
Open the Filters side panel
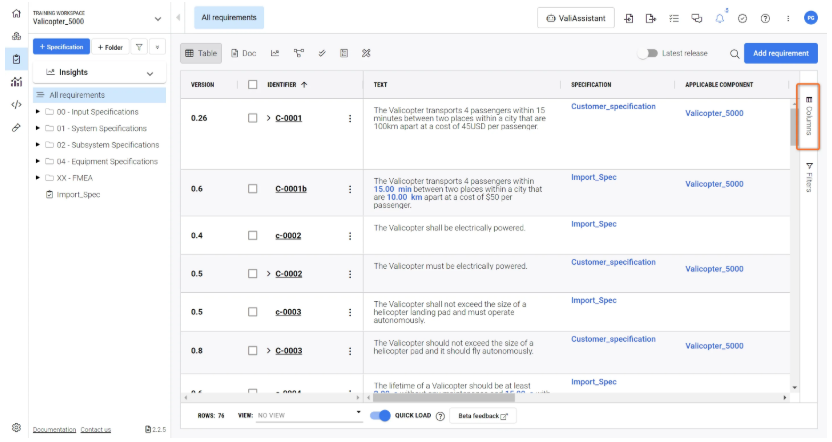[809, 177]
